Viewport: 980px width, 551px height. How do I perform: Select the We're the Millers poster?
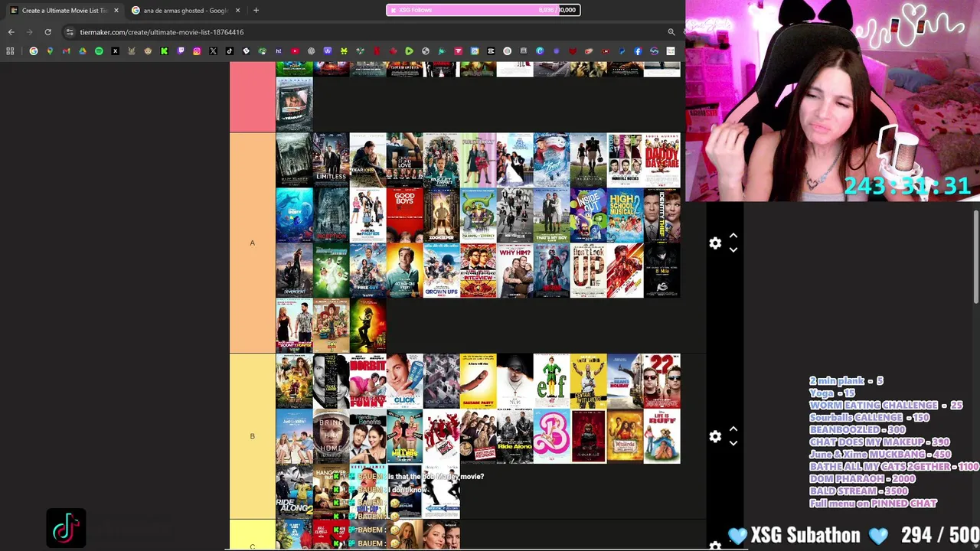coord(404,436)
